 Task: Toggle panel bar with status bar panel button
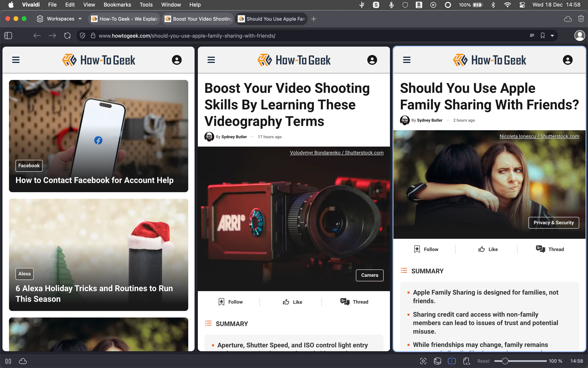(x=8, y=361)
